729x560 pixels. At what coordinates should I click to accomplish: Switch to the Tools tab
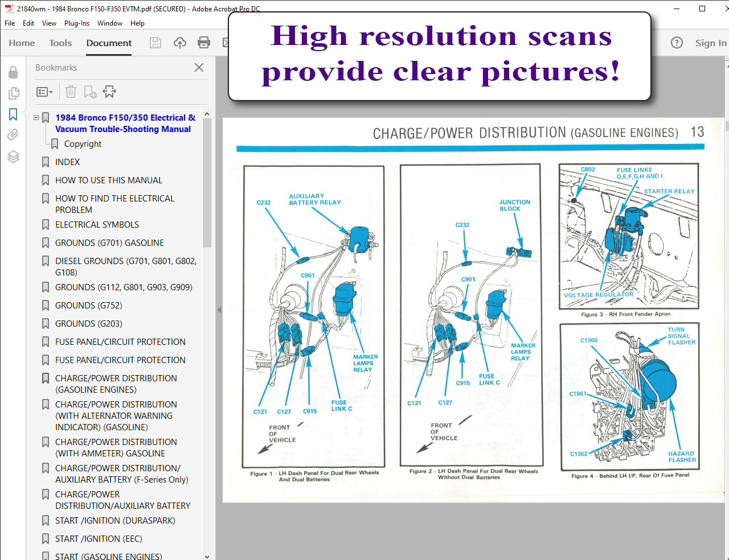[60, 43]
